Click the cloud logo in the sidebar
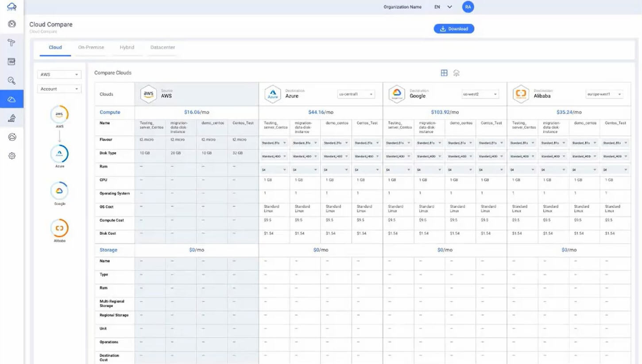This screenshot has width=642, height=364. [12, 7]
